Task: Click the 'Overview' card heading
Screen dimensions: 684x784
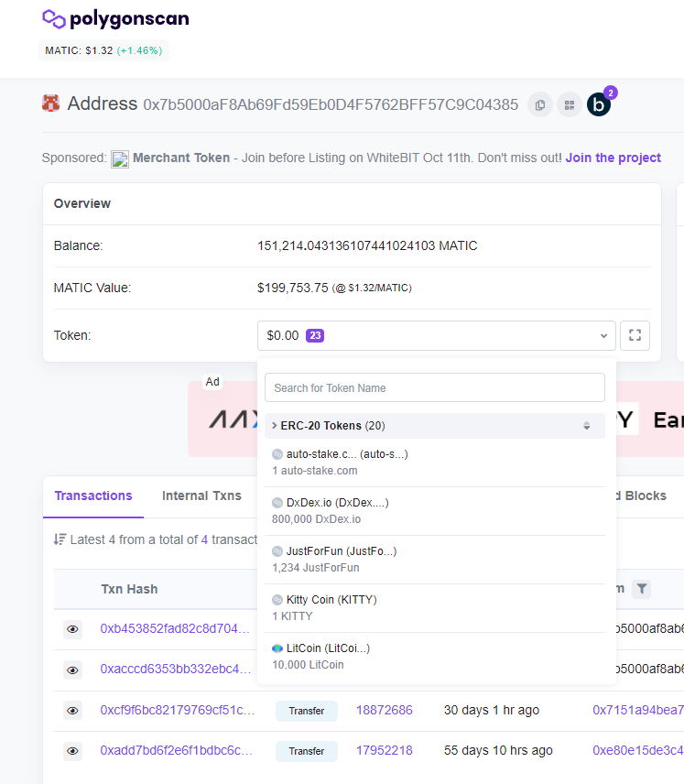Action: [x=82, y=203]
